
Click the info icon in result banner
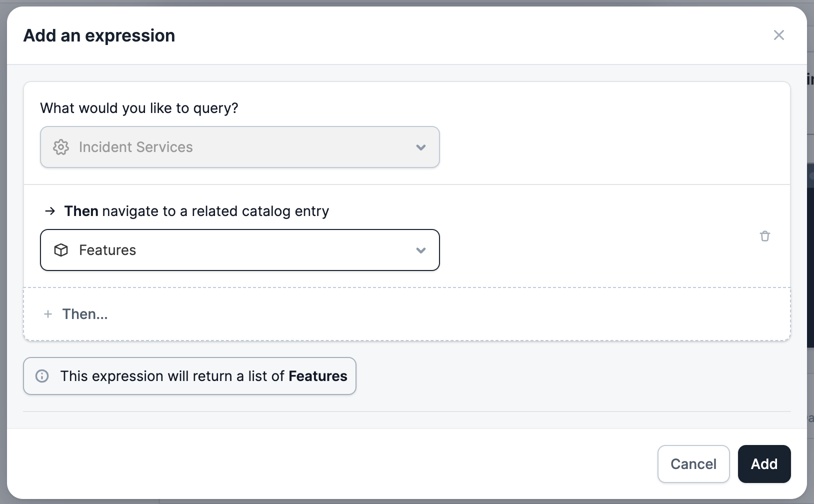click(42, 376)
